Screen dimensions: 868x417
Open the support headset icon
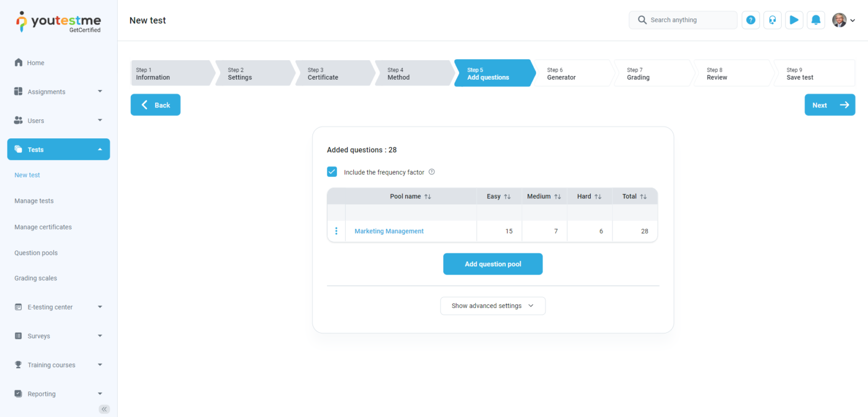(772, 20)
